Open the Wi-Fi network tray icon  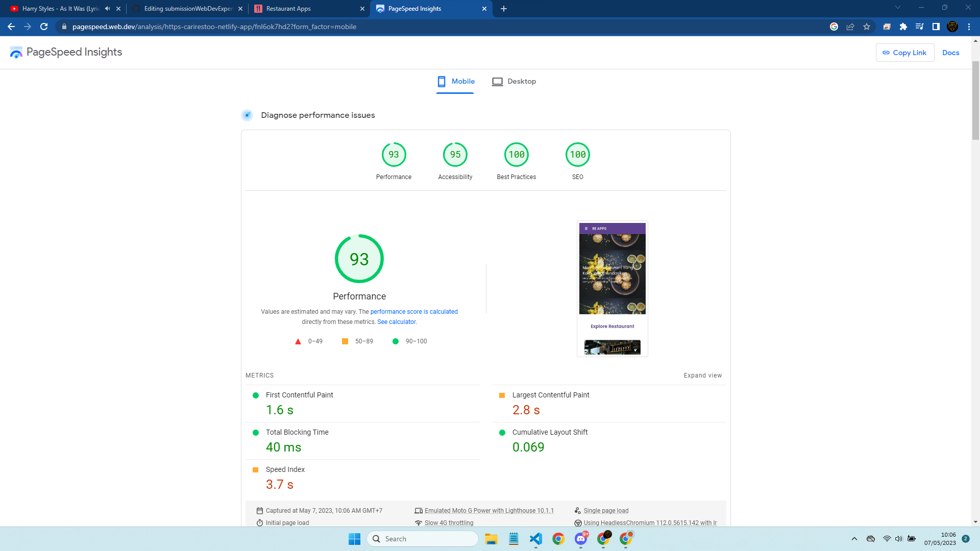887,539
